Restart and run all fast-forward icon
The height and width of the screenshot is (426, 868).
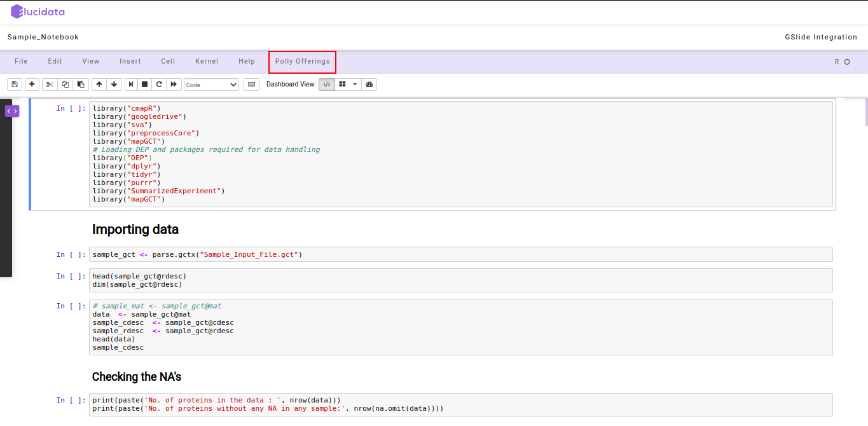click(174, 84)
